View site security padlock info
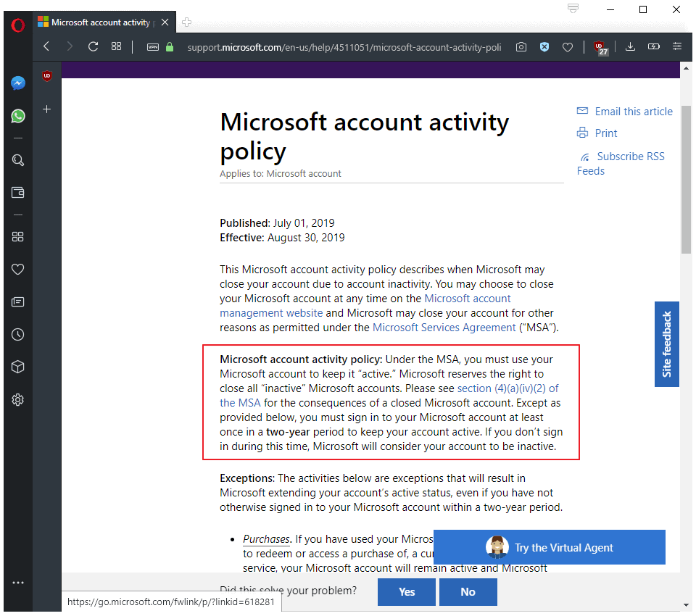The image size is (696, 616). [x=170, y=46]
